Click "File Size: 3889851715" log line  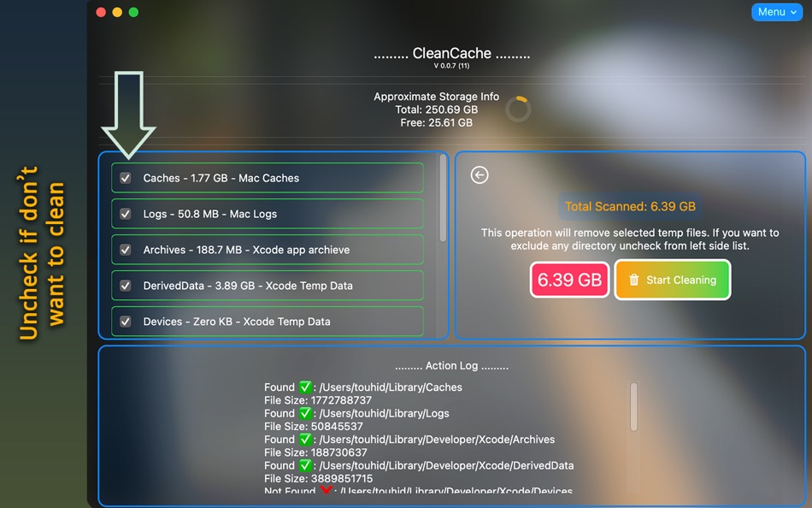pos(318,478)
